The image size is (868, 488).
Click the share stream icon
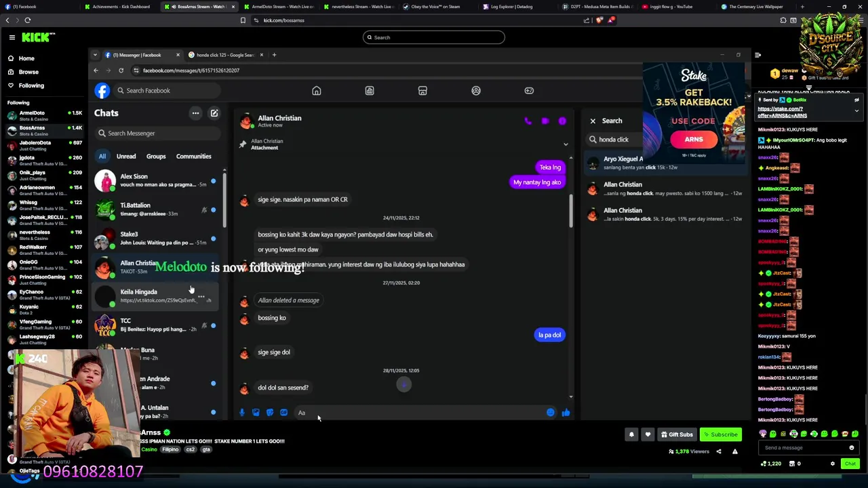point(719,451)
